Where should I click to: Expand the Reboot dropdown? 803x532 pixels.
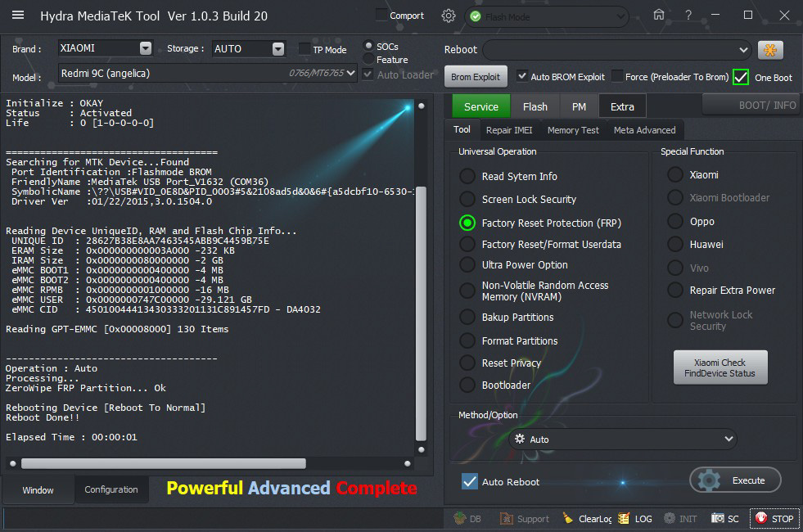(743, 50)
